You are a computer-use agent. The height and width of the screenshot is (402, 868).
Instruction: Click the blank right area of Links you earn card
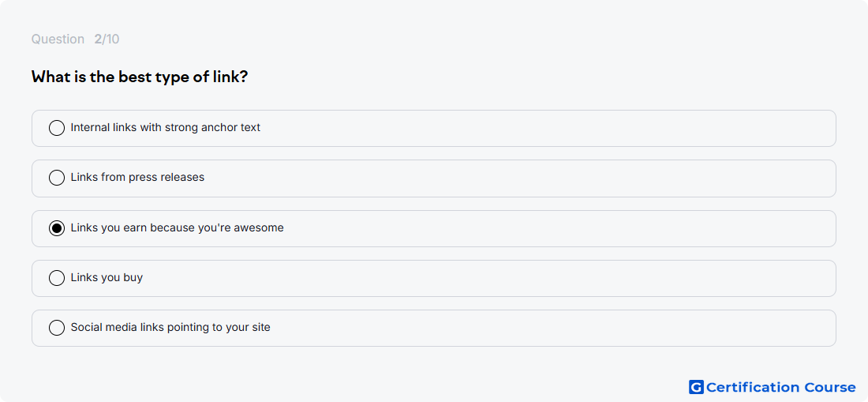point(554,229)
